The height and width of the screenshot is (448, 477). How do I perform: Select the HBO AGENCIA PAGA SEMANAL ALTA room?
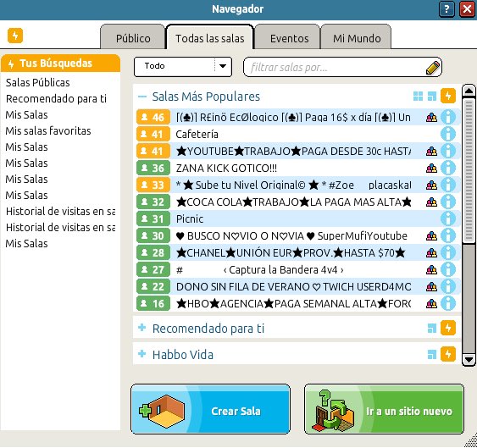(298, 303)
